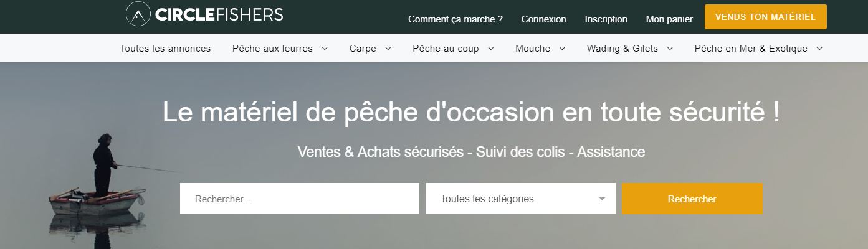Focus the Rechercher... search field

(x=300, y=199)
